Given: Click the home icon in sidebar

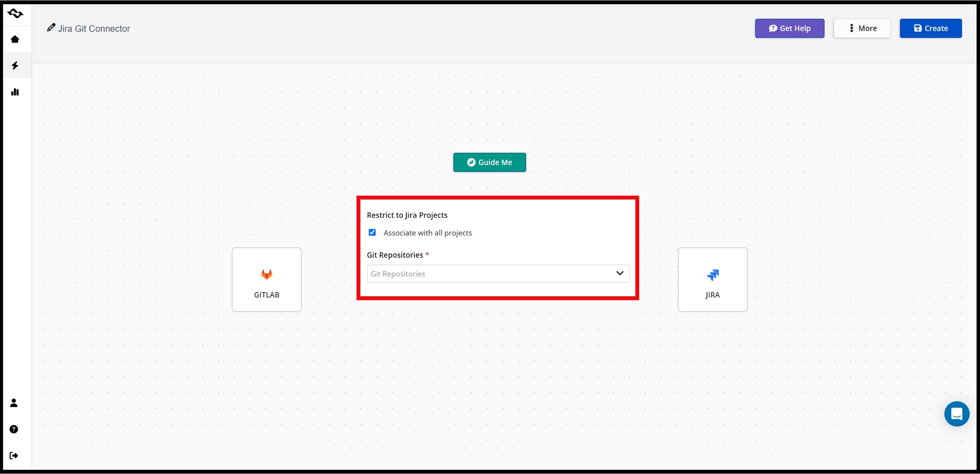Looking at the screenshot, I should coord(15,39).
